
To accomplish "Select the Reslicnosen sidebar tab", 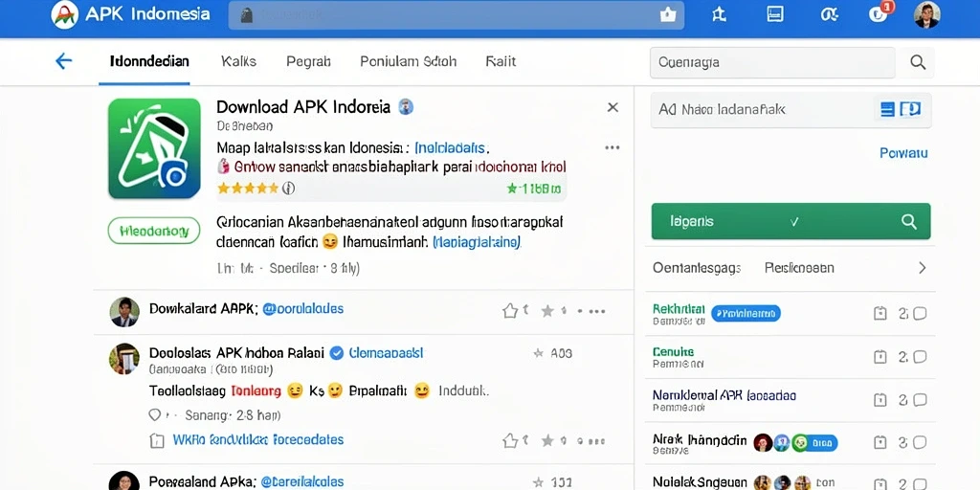I will coord(799,268).
